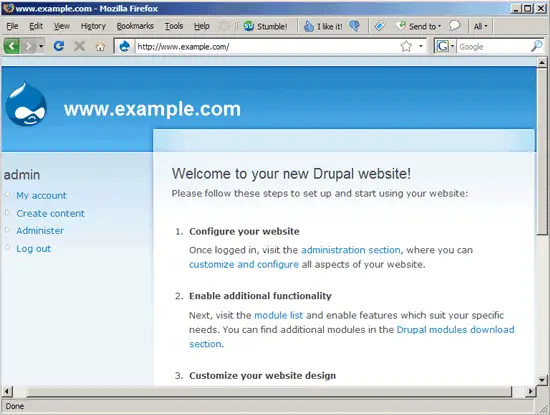Click the vertical scrollbar up arrow
Screen dimensions: 550x415
click(x=542, y=62)
